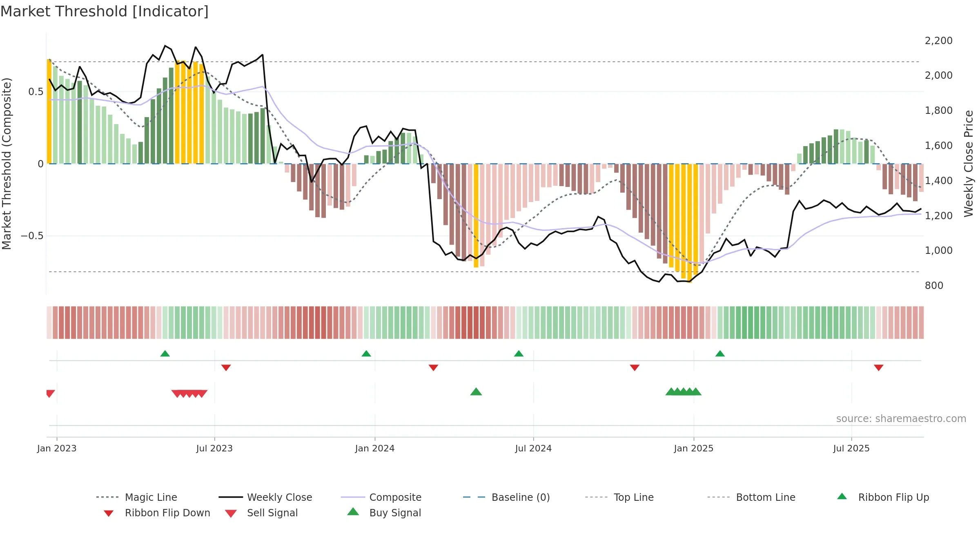Image resolution: width=980 pixels, height=551 pixels.
Task: Click the 1,800 price axis value
Action: [939, 110]
